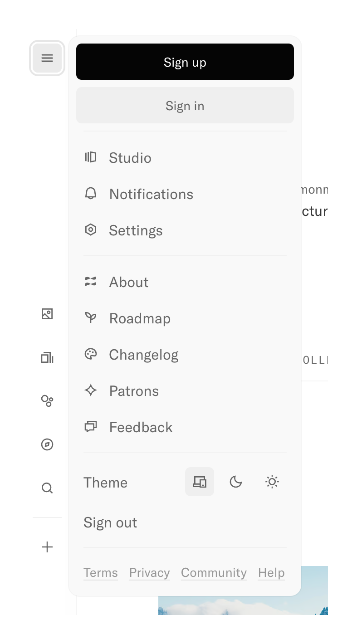Open Explore via the compass icon
Image resolution: width=357 pixels, height=644 pixels.
point(47,444)
